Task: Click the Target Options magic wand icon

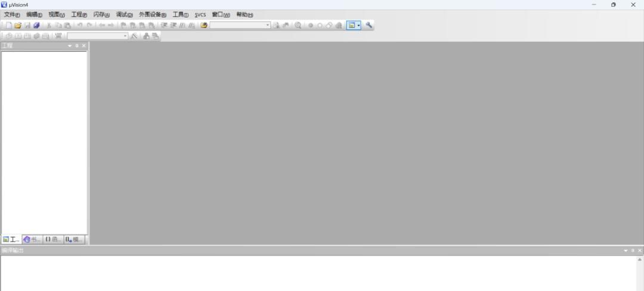Action: 134,36
